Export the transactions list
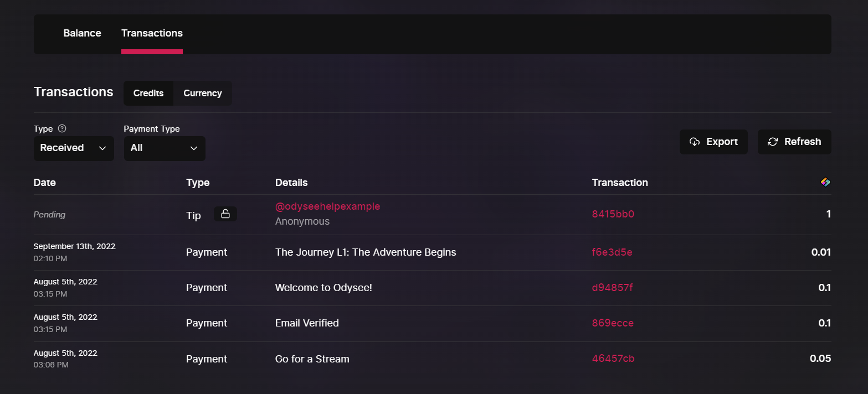This screenshot has width=868, height=394. pyautogui.click(x=713, y=142)
